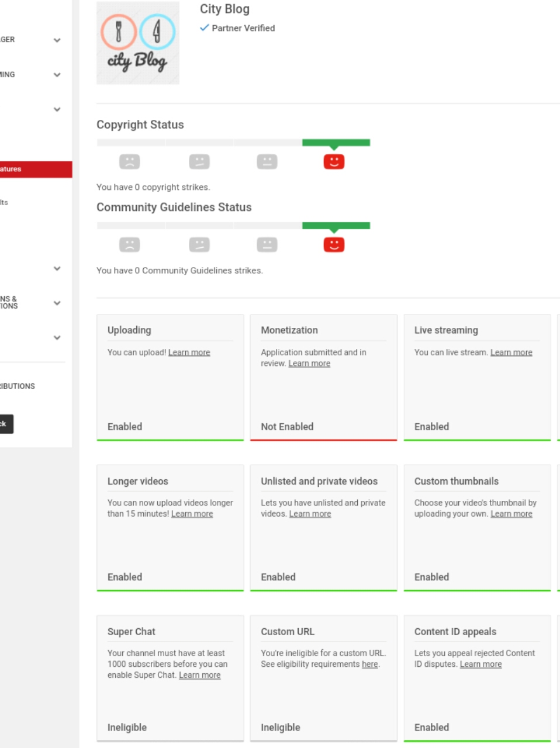560x748 pixels.
Task: Open Learn more in the Super Chat card
Action: tap(199, 676)
